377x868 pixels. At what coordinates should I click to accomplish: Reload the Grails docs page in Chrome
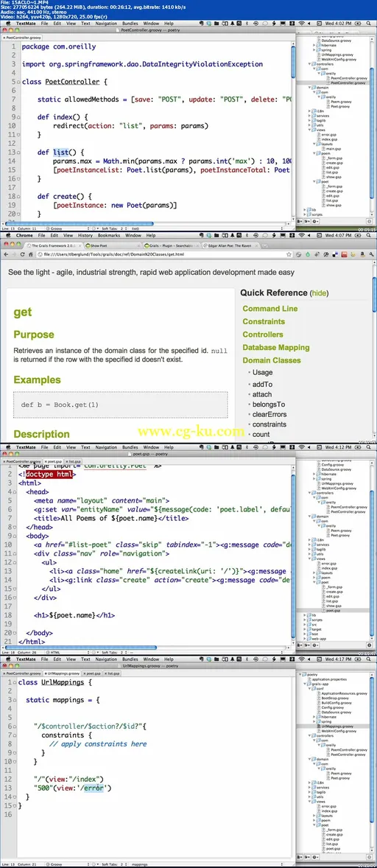click(24, 253)
